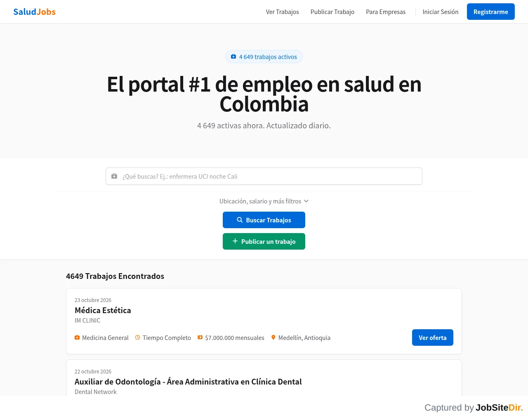Image resolution: width=528 pixels, height=420 pixels.
Task: Click the money icon beside $7.000.000 mensuales
Action: (x=200, y=337)
